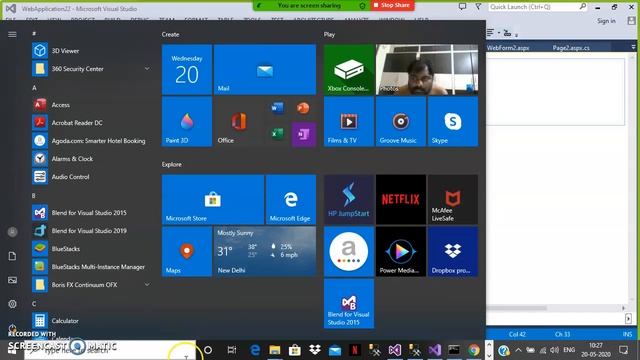Screen dimensions: 640x360
Task: Open BlueStacks Multi-Instance Manager
Action: pos(91,267)
